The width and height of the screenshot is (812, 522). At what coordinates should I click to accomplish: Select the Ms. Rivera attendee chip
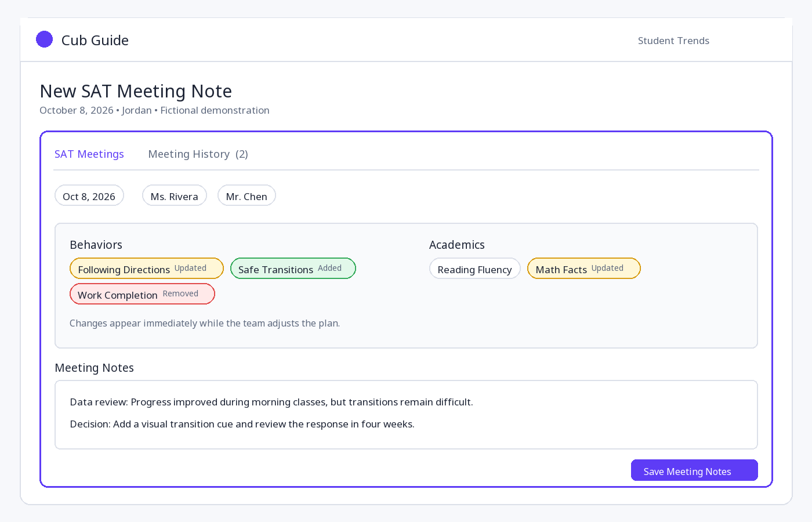pyautogui.click(x=175, y=196)
